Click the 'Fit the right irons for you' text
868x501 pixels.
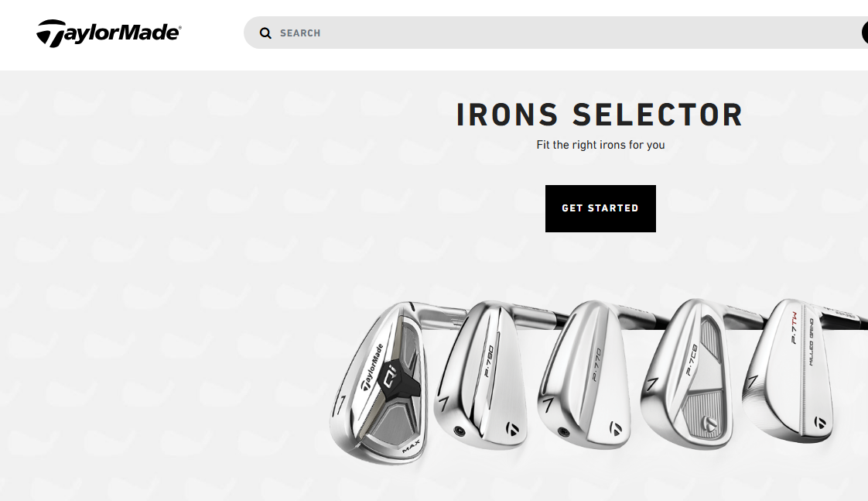pos(600,145)
